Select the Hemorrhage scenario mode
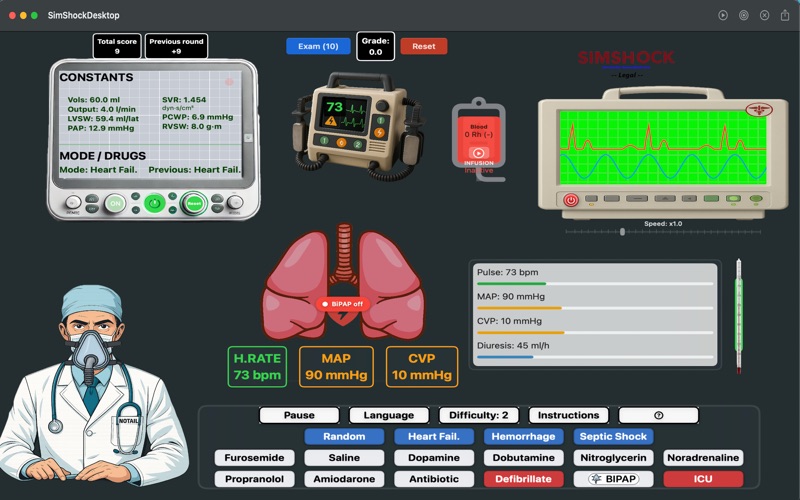Screen dimensions: 800x500 point(523,437)
